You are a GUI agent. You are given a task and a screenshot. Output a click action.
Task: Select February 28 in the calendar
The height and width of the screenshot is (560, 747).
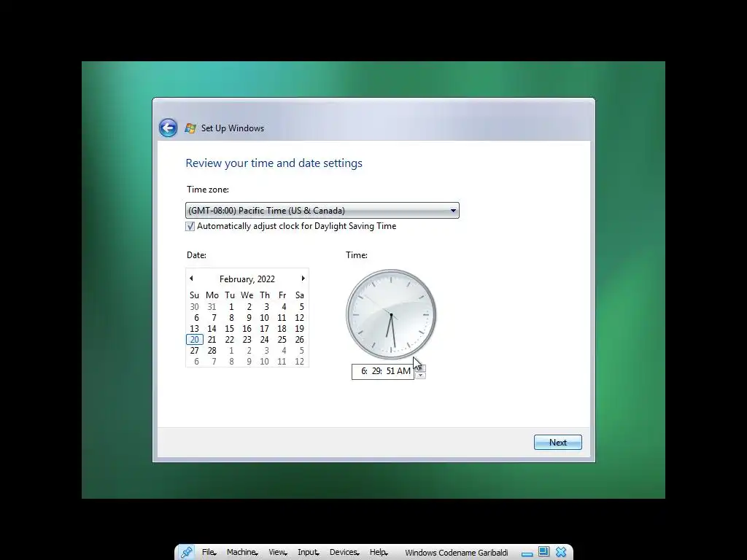[x=212, y=351]
